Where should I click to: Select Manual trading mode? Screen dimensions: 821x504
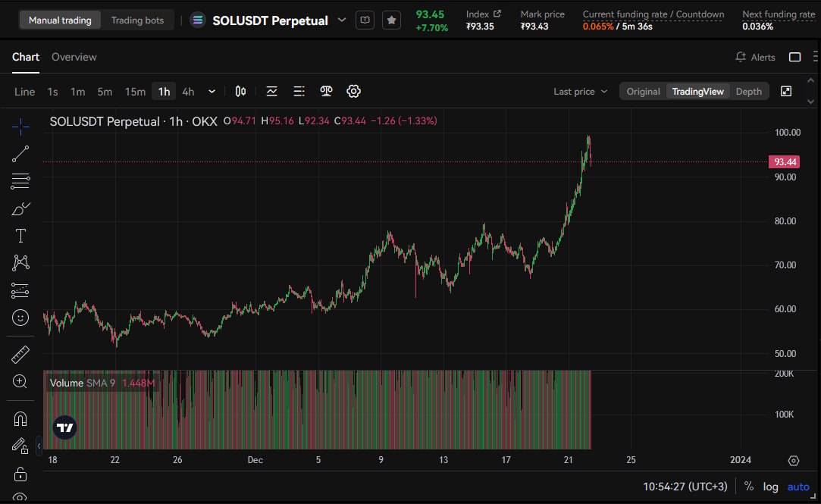pyautogui.click(x=60, y=20)
